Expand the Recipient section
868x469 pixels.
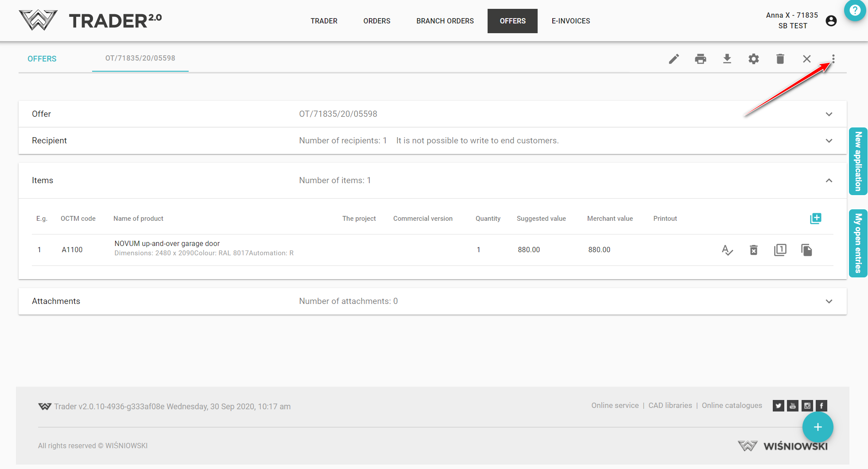[x=829, y=141]
